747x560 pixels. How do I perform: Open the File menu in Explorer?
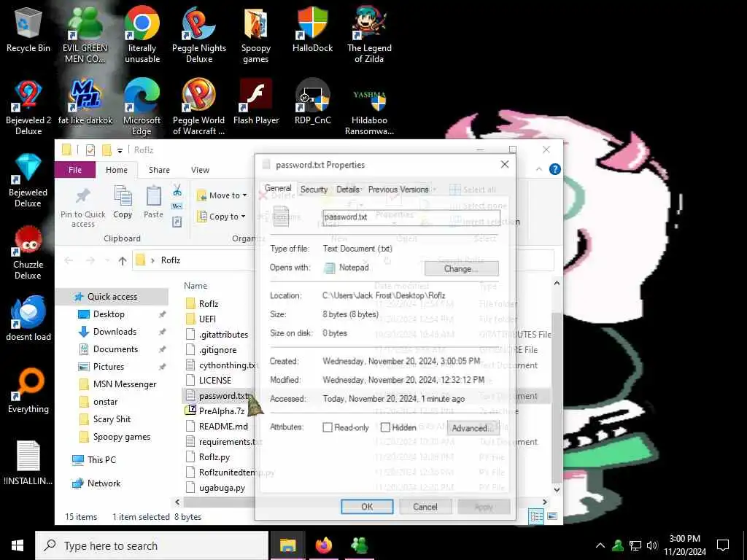pyautogui.click(x=75, y=169)
